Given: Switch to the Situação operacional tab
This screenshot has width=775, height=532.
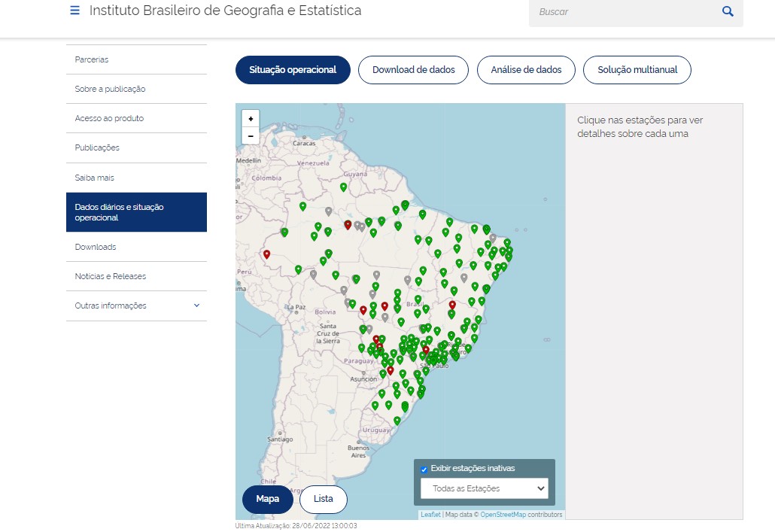Looking at the screenshot, I should (x=293, y=70).
